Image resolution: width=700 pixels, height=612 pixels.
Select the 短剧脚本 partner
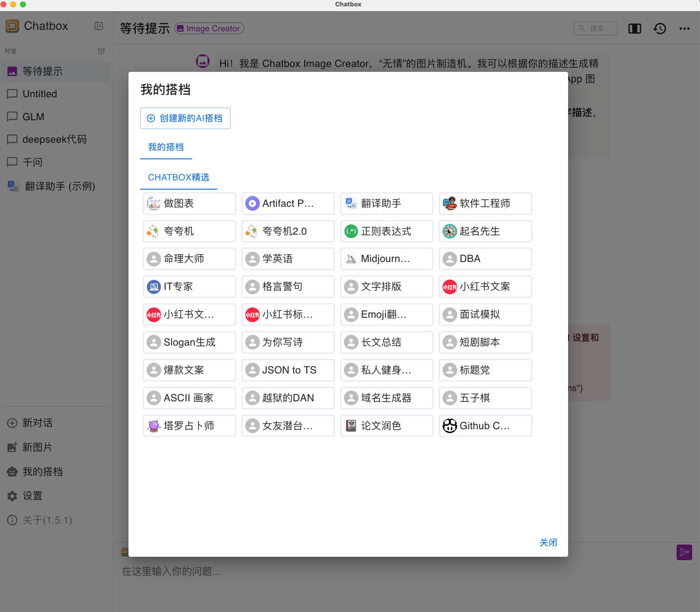pos(486,342)
